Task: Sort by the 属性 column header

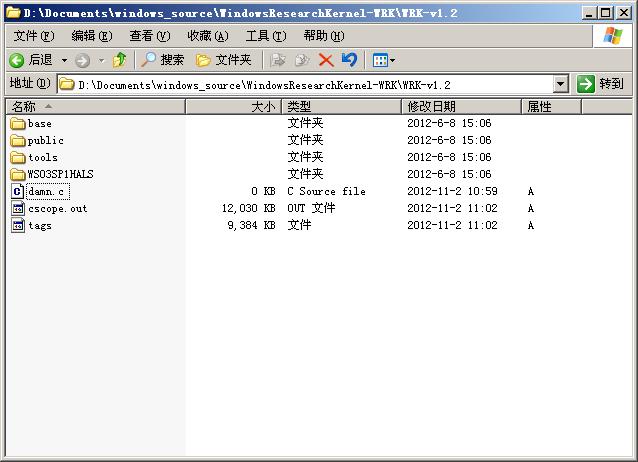Action: point(551,107)
